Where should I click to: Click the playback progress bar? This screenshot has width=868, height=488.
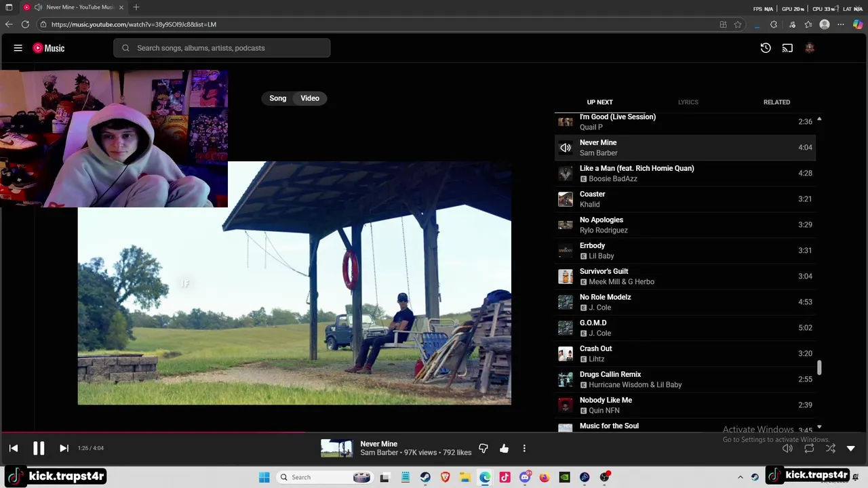click(434, 432)
